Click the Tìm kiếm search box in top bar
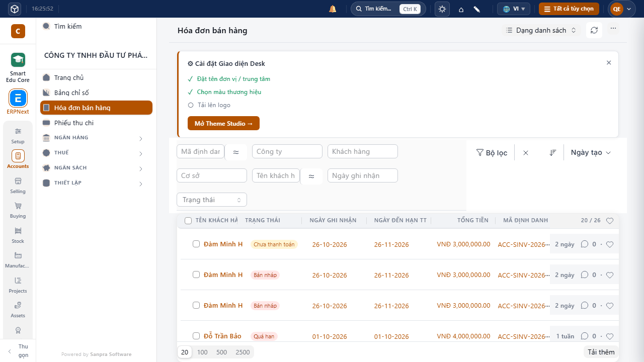644x362 pixels. (388, 9)
